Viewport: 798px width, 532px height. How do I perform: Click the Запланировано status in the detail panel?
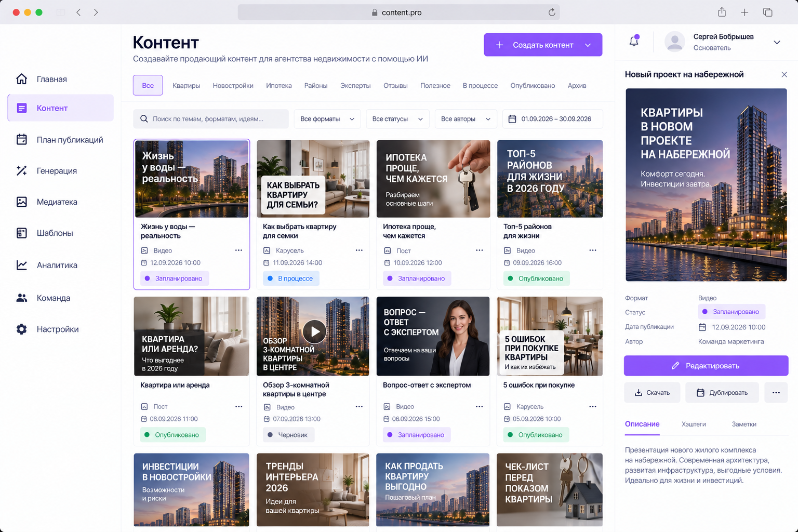tap(731, 312)
